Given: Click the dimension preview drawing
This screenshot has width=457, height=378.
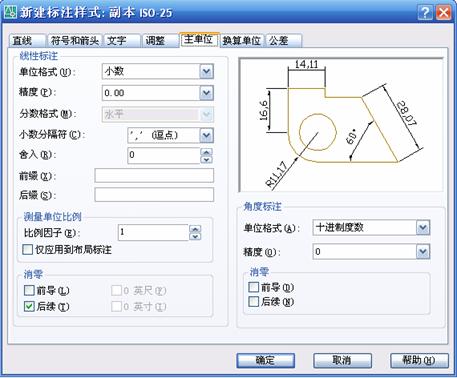Looking at the screenshot, I should [x=341, y=125].
